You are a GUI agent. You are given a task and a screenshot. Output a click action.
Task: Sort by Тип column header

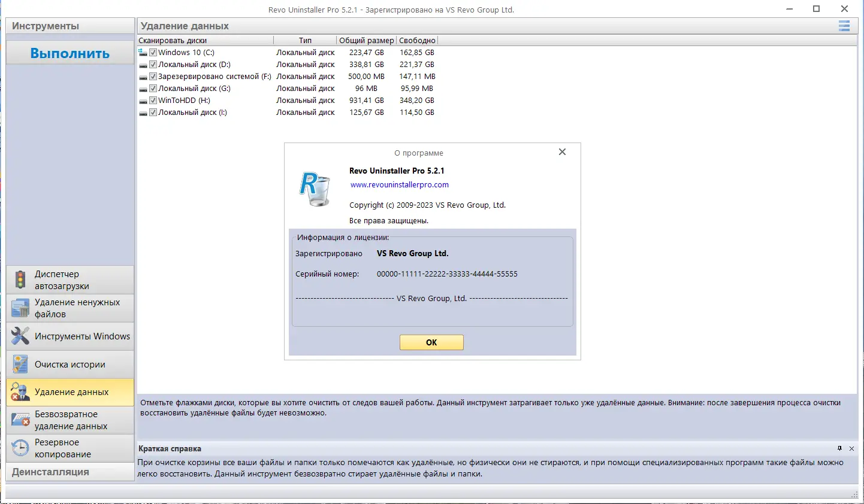coord(305,40)
